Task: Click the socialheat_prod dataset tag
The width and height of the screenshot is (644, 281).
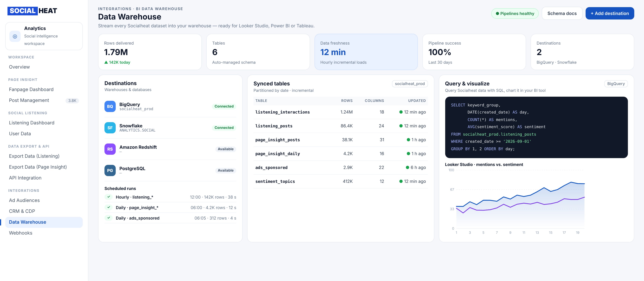Action: pyautogui.click(x=410, y=84)
